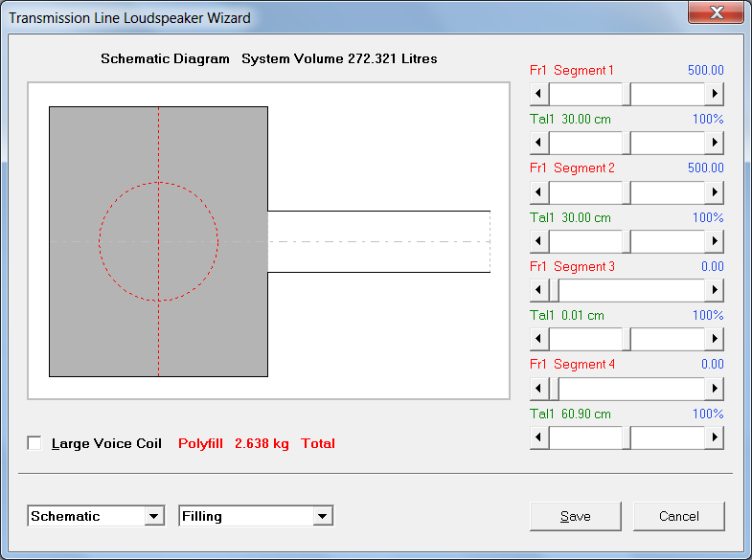Click the Tal1 60.90 cm slider thumb
The image size is (752, 560).
coord(627,437)
